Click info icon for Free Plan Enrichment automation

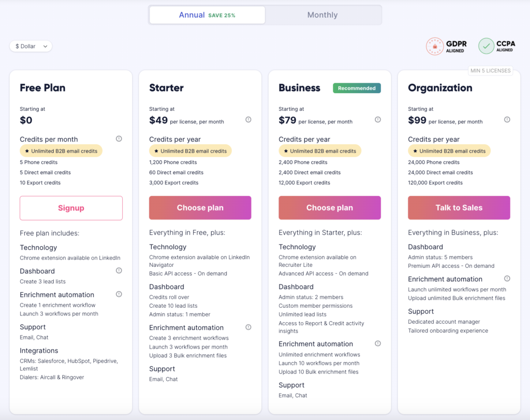[x=119, y=294]
